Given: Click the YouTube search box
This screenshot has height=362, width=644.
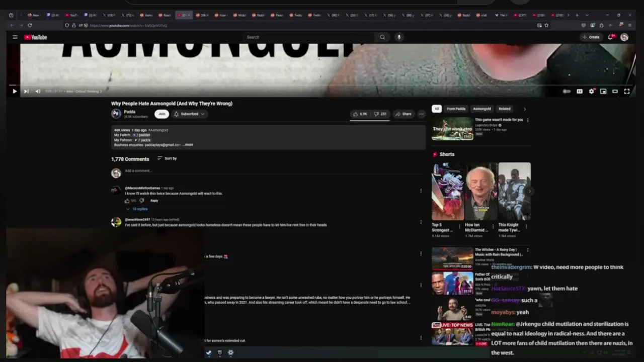Looking at the screenshot, I should (x=309, y=37).
